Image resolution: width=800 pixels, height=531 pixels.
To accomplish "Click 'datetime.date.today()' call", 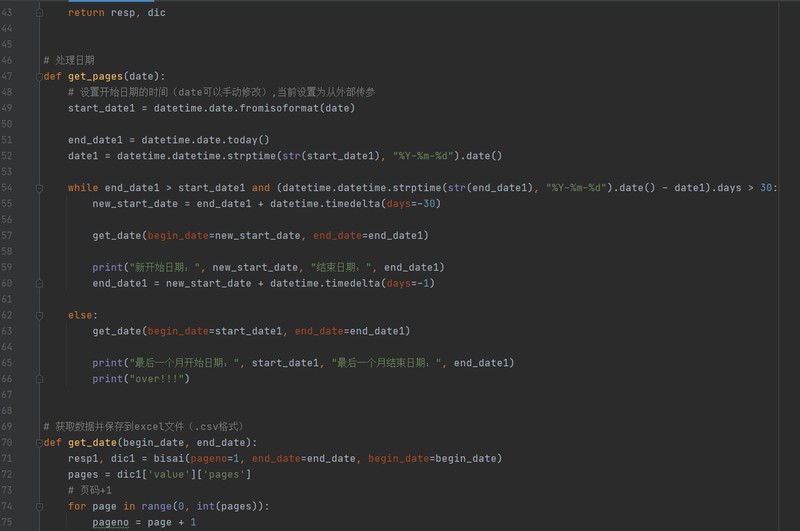I will pyautogui.click(x=205, y=140).
